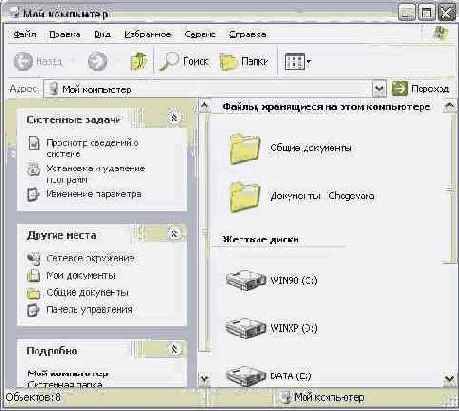
Task: Select the WIN98 (C:) drive icon
Action: 246,280
